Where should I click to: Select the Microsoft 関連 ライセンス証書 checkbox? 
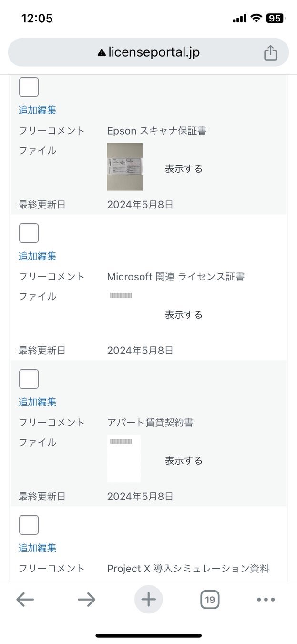(29, 233)
